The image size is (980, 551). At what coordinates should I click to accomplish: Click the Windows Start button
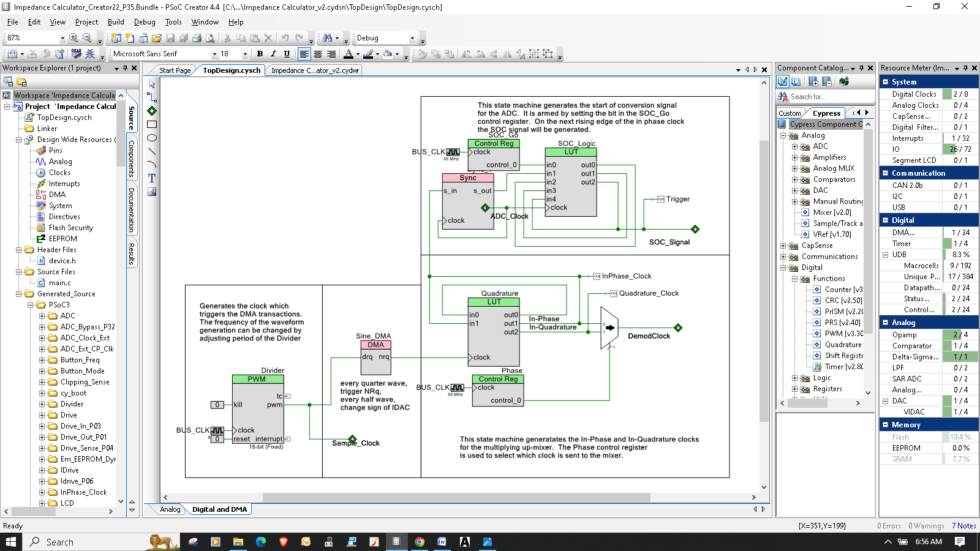pyautogui.click(x=10, y=542)
